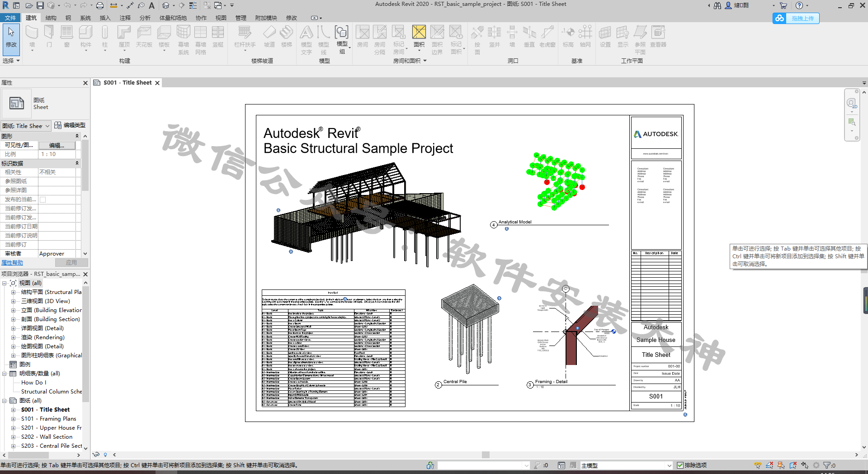The height and width of the screenshot is (474, 868).
Task: Expand 三维视图 (3D View) tree node
Action: tap(13, 301)
